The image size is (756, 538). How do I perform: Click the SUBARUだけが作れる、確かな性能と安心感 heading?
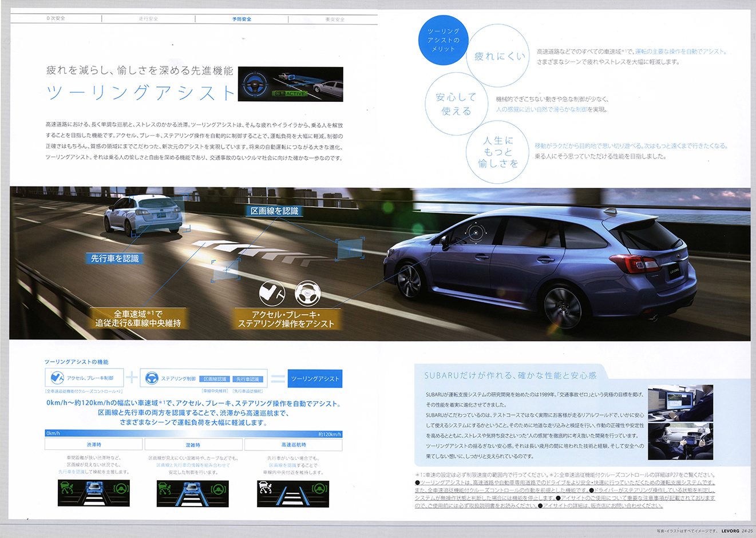point(510,375)
